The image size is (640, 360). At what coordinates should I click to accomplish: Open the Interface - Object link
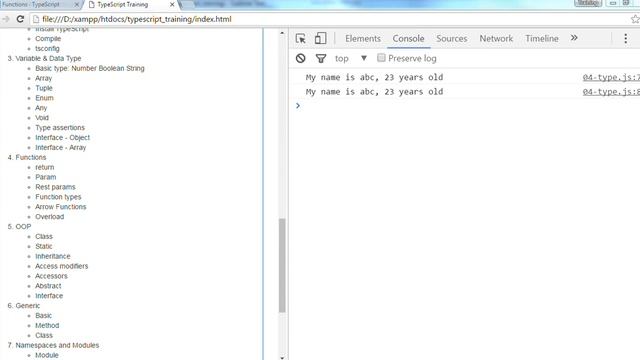(x=62, y=138)
